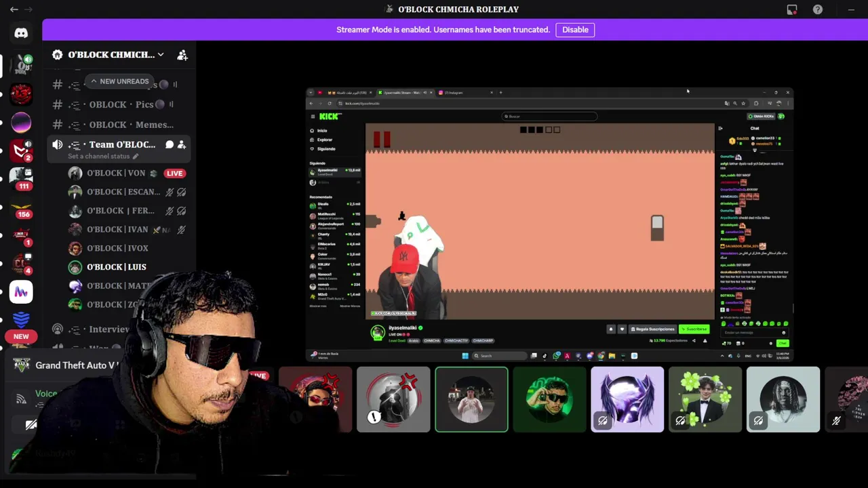This screenshot has width=868, height=488.
Task: Click deafened icon on the grayscale portrait tile
Action: tap(758, 421)
